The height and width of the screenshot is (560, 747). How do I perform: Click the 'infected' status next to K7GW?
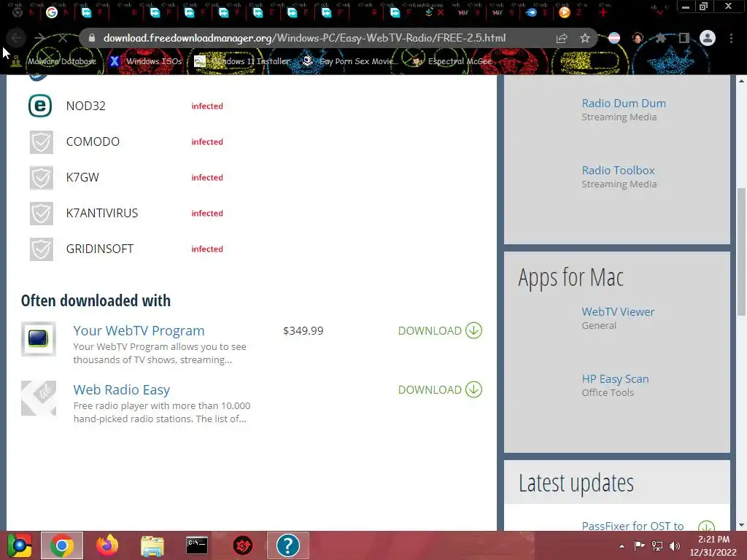(207, 178)
